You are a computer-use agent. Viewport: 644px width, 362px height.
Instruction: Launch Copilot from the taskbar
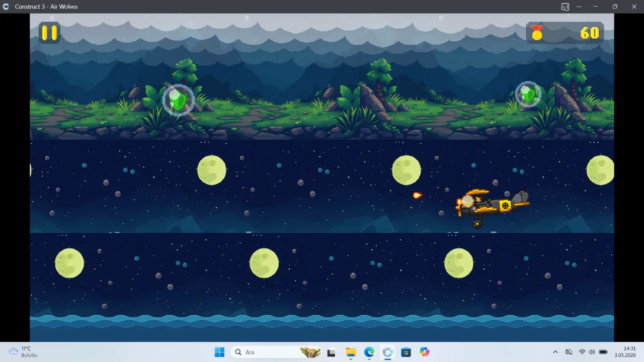coord(425,352)
